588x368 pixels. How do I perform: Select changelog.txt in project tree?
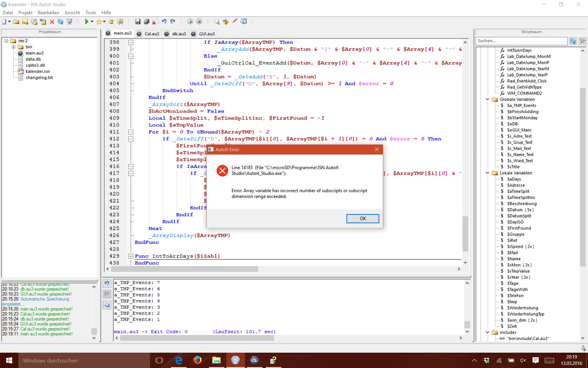(39, 78)
